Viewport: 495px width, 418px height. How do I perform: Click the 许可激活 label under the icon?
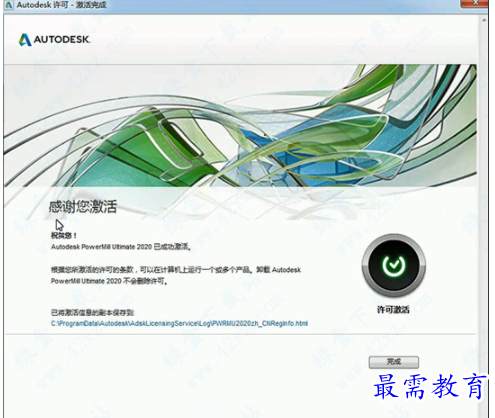coord(393,310)
